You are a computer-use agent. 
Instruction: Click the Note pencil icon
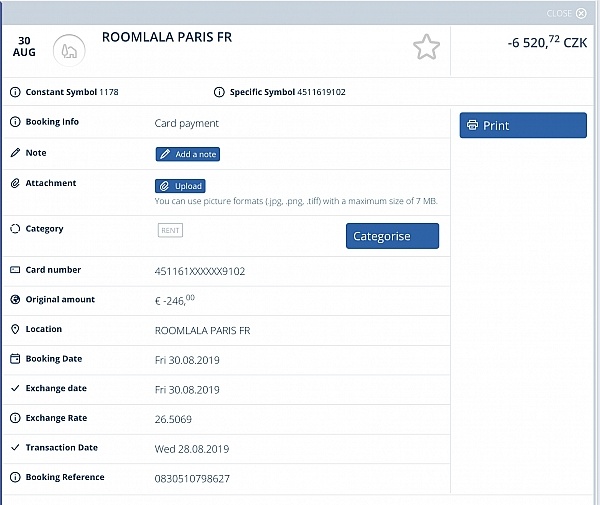15,153
